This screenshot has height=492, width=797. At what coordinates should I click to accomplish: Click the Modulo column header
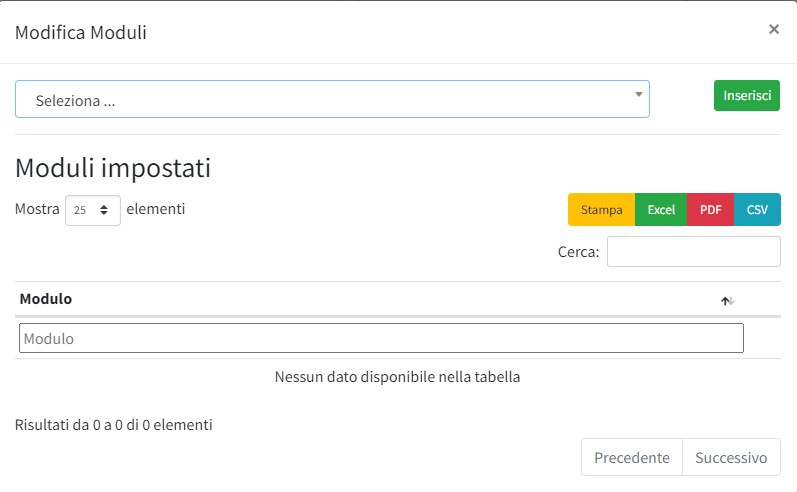46,299
